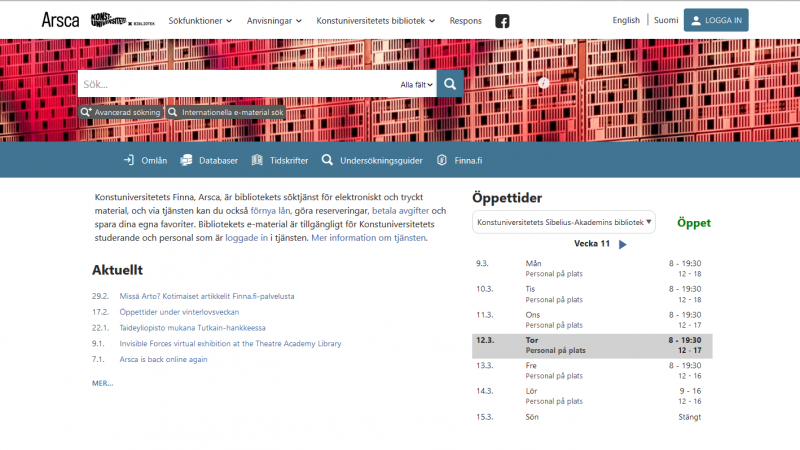Open the Facebook icon link
The height and width of the screenshot is (450, 800).
tap(502, 21)
